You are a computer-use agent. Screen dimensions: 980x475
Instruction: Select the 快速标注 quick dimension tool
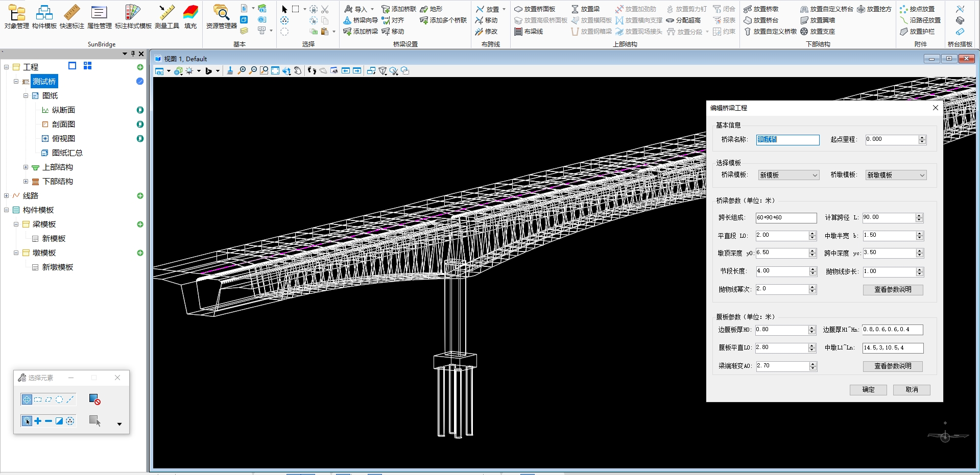72,17
